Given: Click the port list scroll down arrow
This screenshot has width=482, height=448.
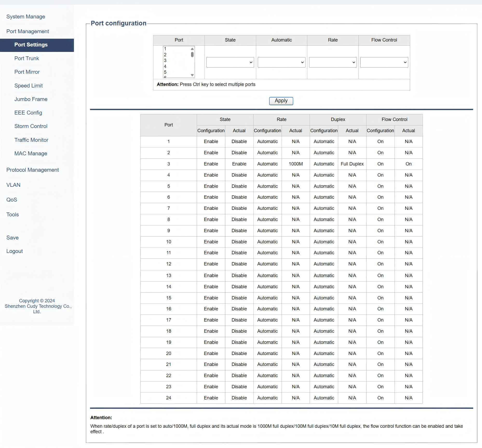Looking at the screenshot, I should coord(192,75).
